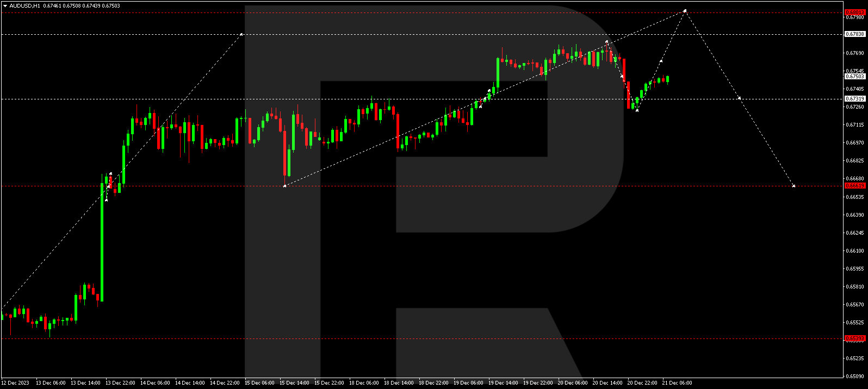Click the 15 Dec 06:00 time label
This screenshot has height=389, width=868.
click(x=259, y=383)
